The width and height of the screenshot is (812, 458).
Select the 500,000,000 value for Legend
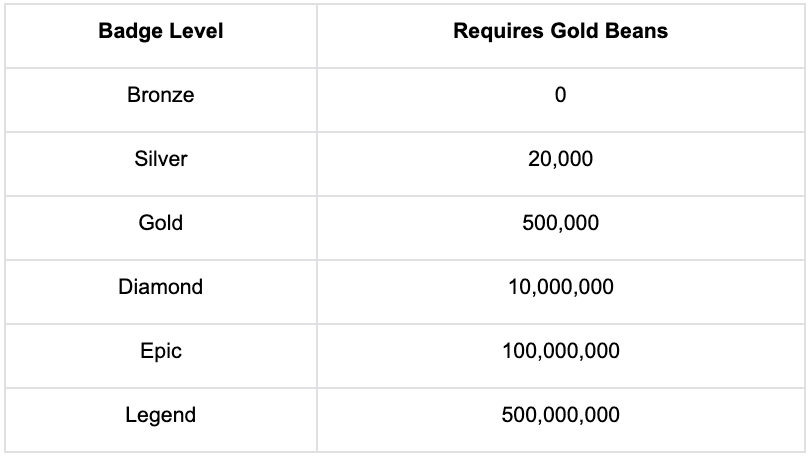[560, 415]
